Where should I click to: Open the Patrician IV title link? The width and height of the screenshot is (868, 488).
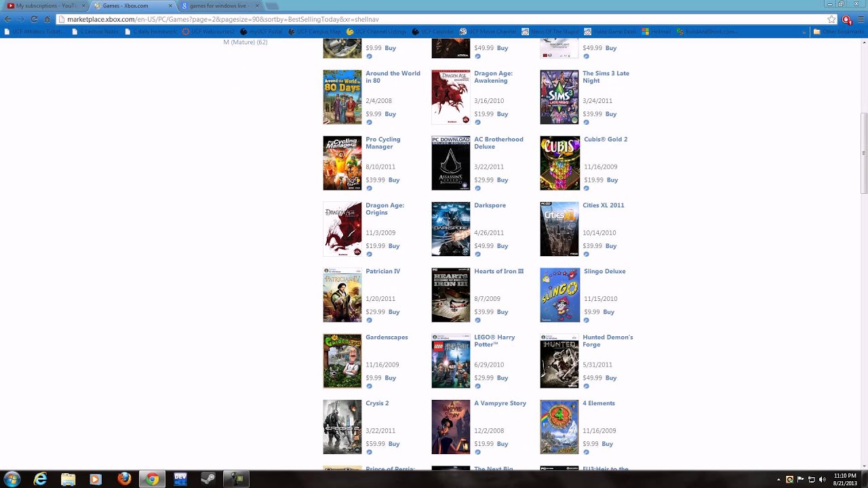(x=382, y=271)
